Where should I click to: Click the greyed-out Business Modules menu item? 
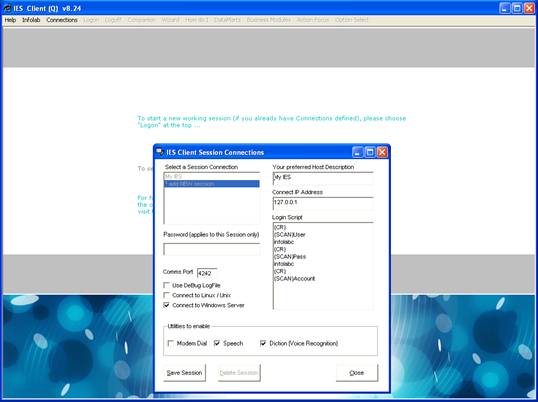(x=269, y=20)
